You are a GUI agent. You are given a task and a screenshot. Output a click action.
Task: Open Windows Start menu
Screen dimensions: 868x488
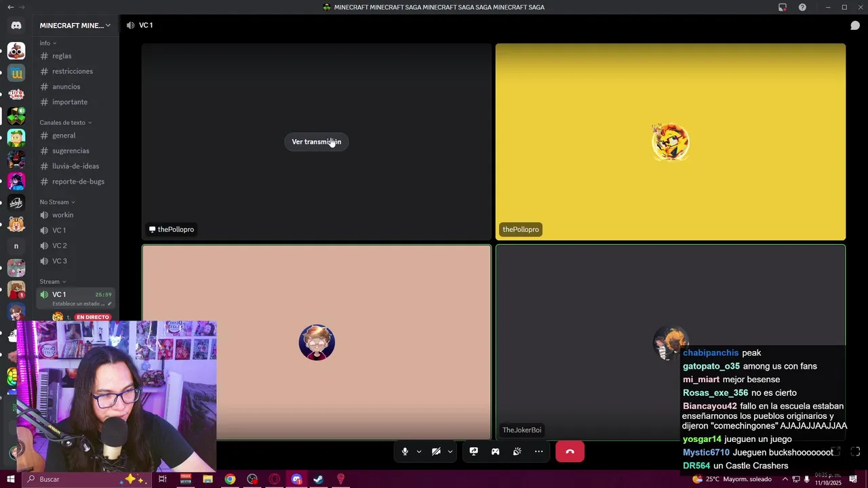11,479
